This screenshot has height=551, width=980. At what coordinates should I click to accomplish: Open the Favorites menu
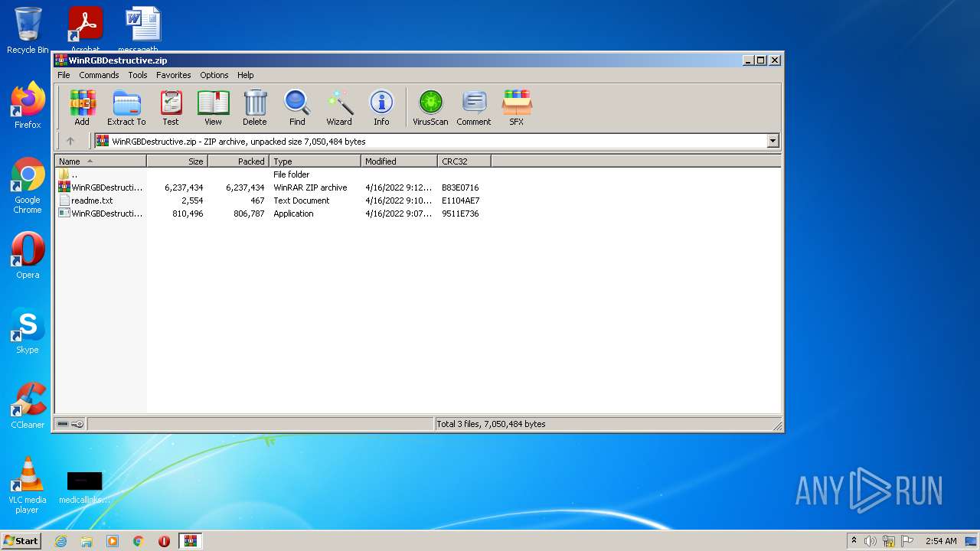pos(174,75)
